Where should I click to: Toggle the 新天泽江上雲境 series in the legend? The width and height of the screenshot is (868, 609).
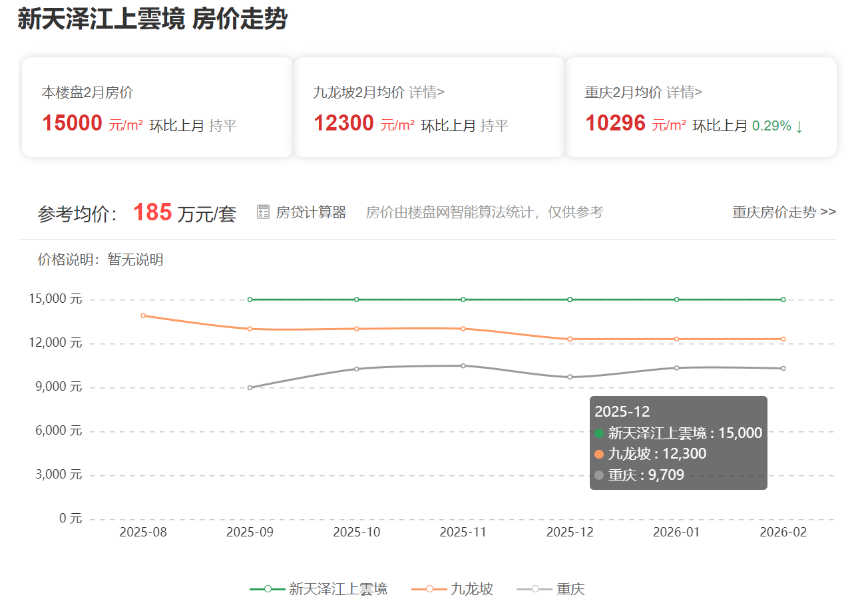pos(318,589)
